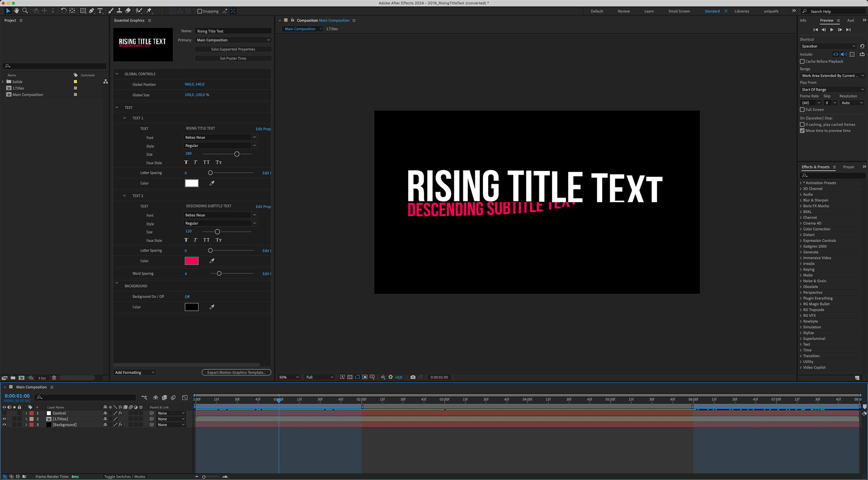Click Reset Exposure aperture icon

391,377
